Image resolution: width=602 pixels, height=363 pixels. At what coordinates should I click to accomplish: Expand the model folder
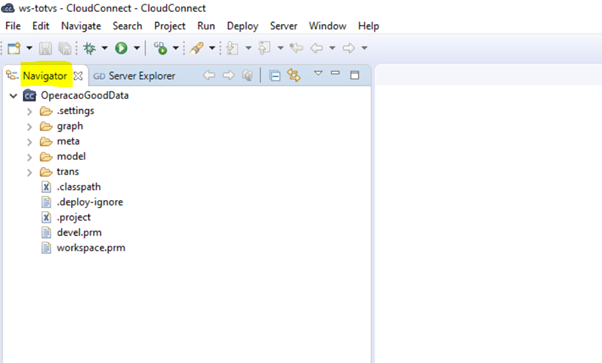(29, 157)
